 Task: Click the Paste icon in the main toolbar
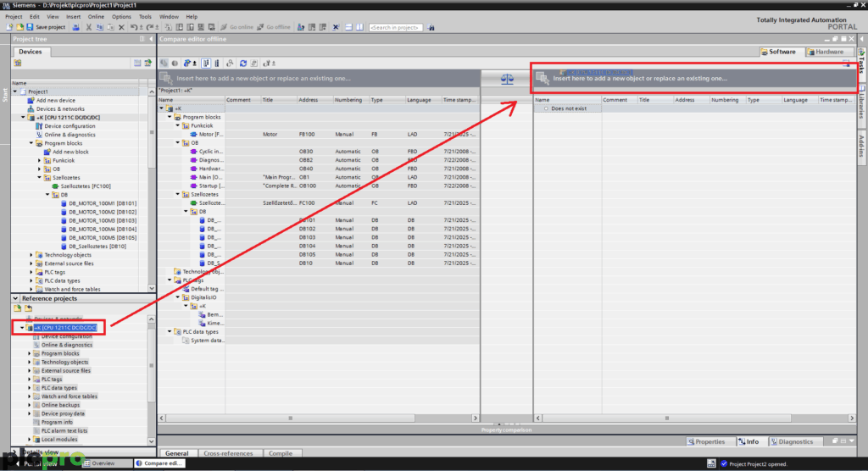click(x=111, y=27)
